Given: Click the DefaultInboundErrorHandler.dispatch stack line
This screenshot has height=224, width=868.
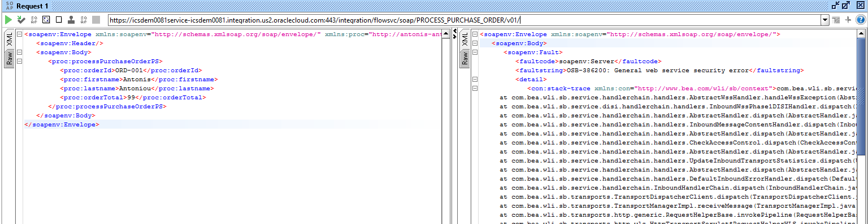Looking at the screenshot, I should click(x=679, y=178).
